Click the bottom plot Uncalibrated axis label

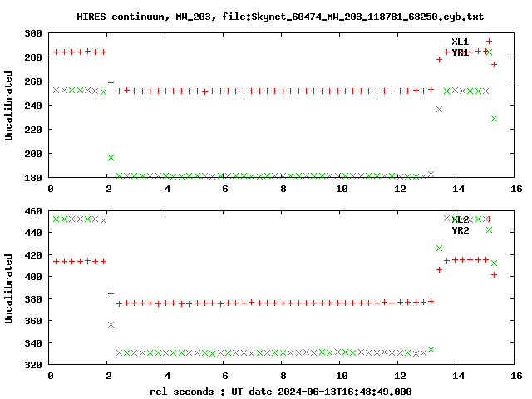pyautogui.click(x=8, y=288)
